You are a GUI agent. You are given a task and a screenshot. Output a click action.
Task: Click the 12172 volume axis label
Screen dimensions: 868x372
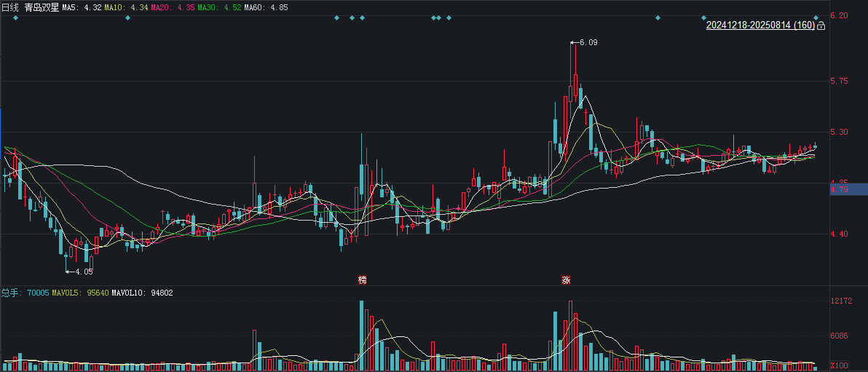tap(842, 301)
